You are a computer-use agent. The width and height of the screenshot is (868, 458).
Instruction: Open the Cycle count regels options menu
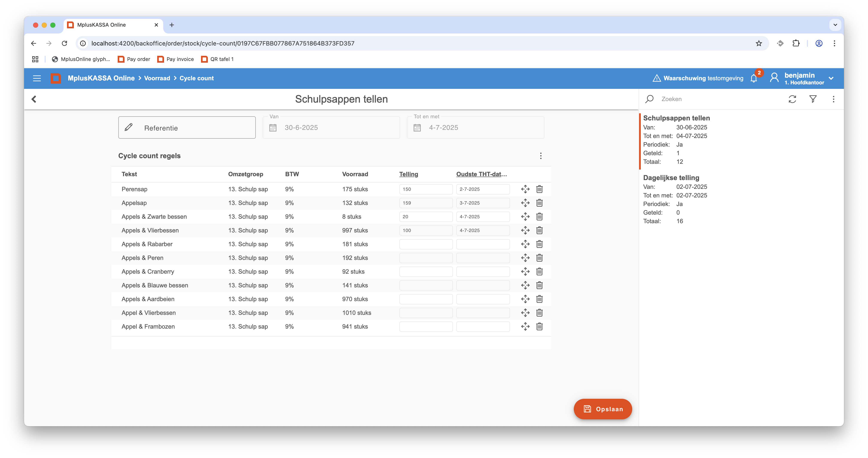pyautogui.click(x=541, y=156)
